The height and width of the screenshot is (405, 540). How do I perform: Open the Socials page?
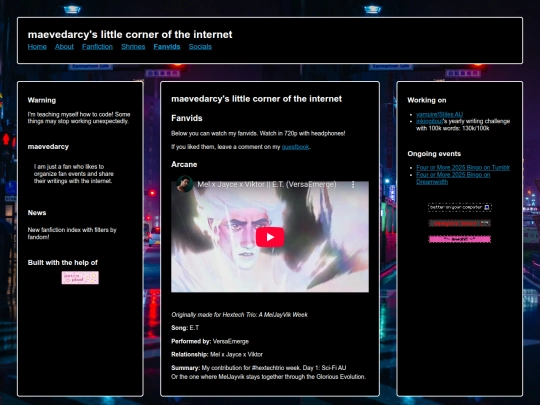(200, 47)
